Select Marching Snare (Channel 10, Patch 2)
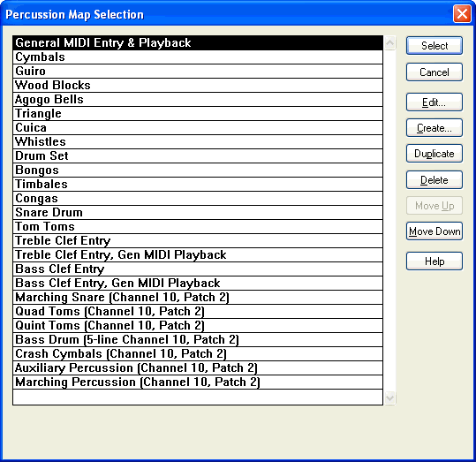Image resolution: width=476 pixels, height=462 pixels. (x=198, y=297)
